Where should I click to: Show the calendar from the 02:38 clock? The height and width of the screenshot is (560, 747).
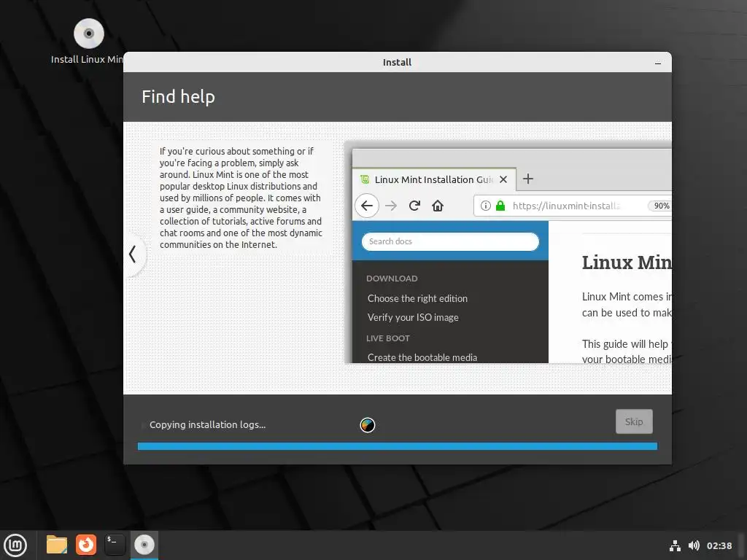pyautogui.click(x=719, y=545)
